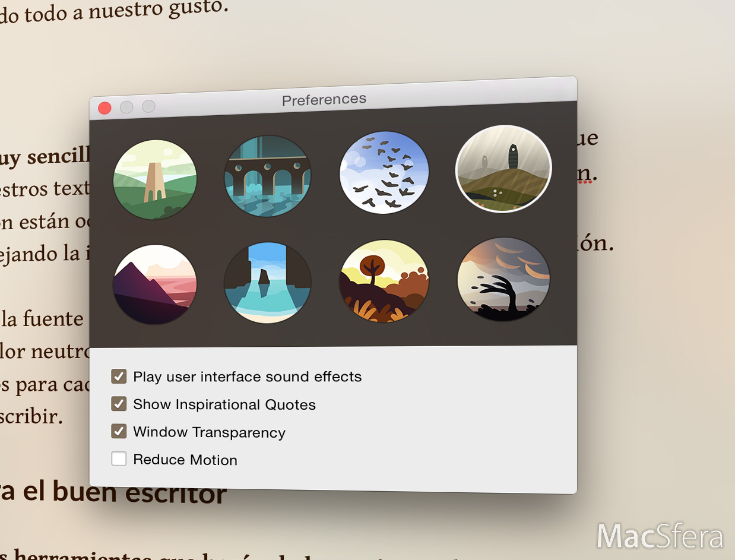Enable the Reduce Motion checkbox

[x=119, y=458]
